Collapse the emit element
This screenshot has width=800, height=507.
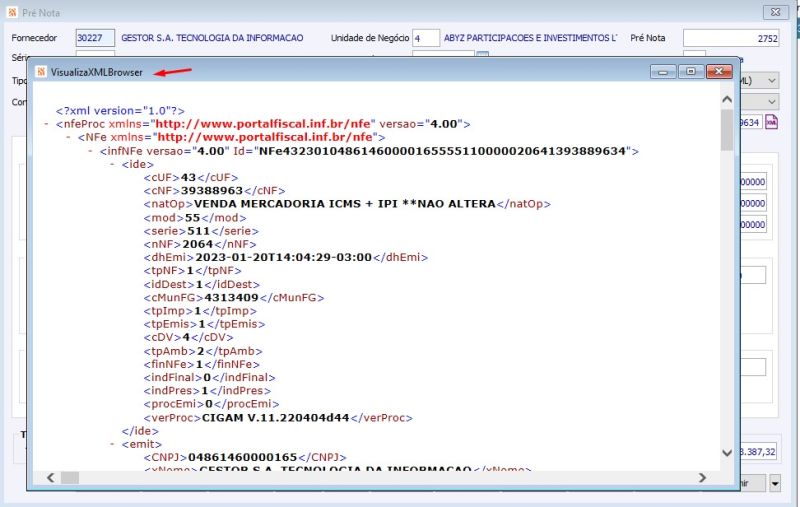pyautogui.click(x=113, y=444)
